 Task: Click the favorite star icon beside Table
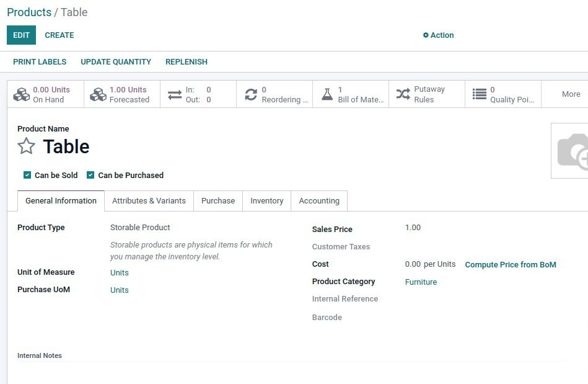(26, 146)
